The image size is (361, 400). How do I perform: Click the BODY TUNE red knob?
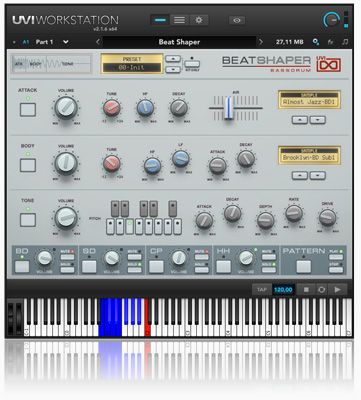click(x=111, y=163)
